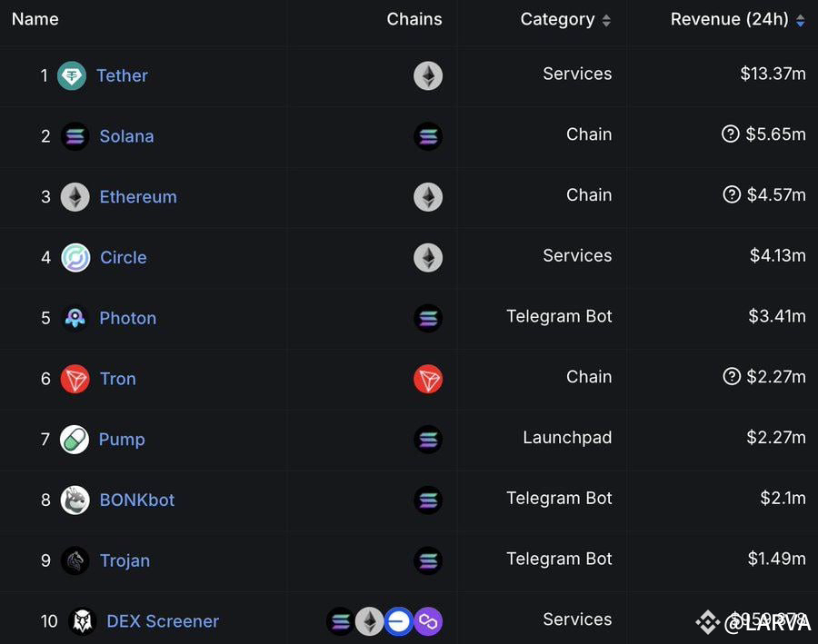Click the Tether logo icon
Image resolution: width=818 pixels, height=644 pixels.
pos(72,75)
